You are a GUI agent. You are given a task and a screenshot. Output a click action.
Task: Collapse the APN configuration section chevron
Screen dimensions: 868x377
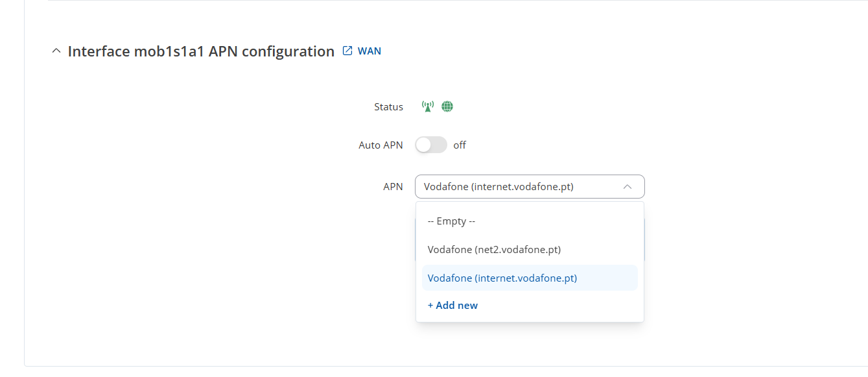tap(56, 51)
